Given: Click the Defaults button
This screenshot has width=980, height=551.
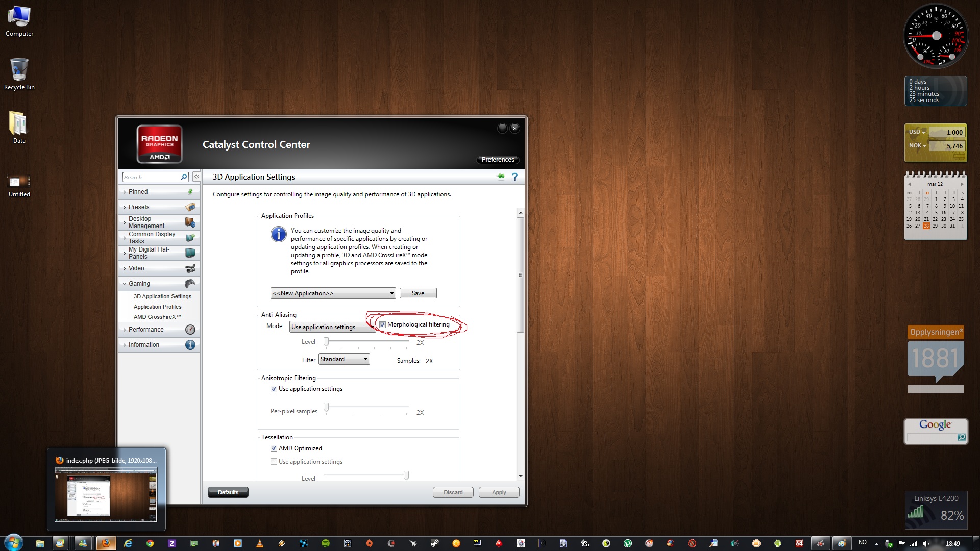Looking at the screenshot, I should tap(228, 492).
